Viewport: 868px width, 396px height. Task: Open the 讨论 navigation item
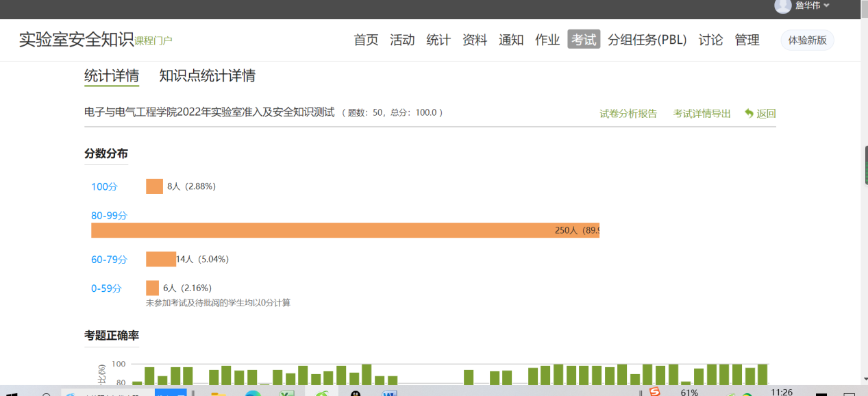click(x=710, y=40)
